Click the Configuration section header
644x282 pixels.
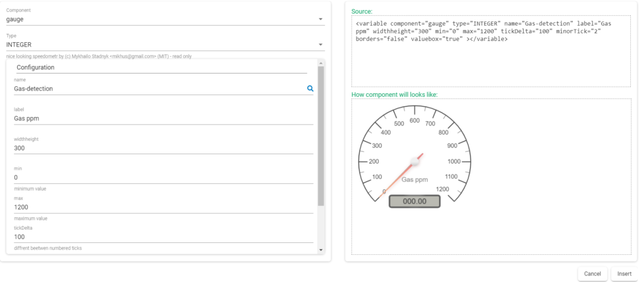point(36,67)
